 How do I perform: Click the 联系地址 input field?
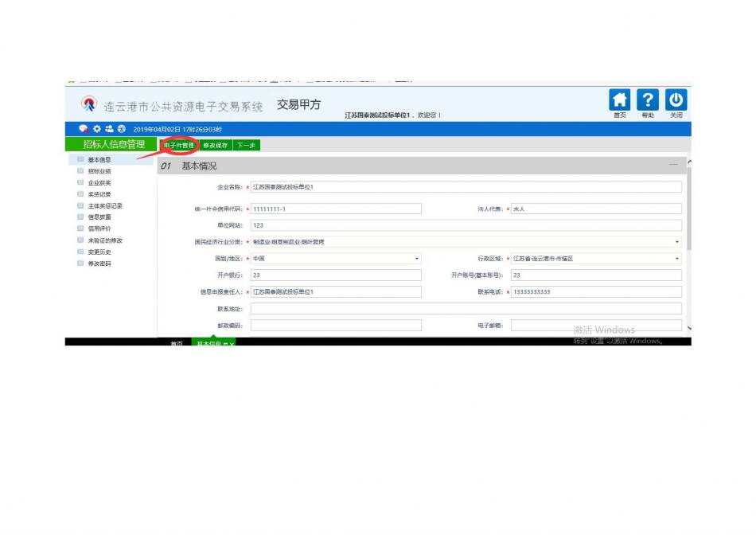pos(466,308)
